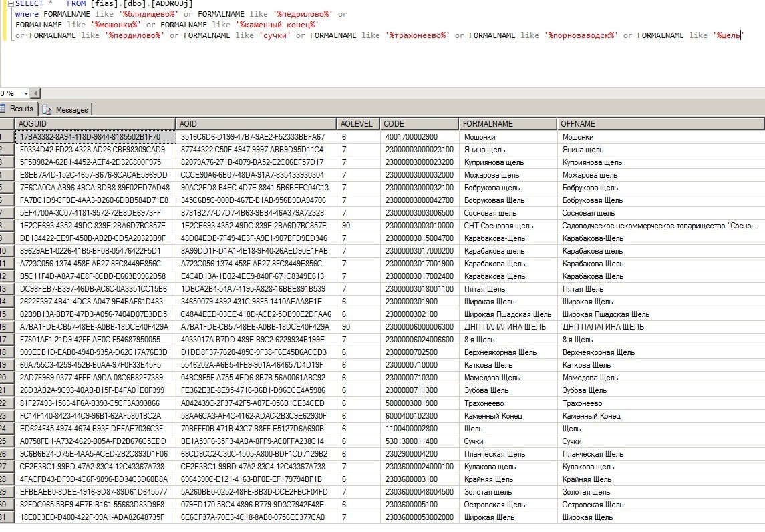Click the editor horizontal scroll left arrow
765x532 pixels.
35,93
